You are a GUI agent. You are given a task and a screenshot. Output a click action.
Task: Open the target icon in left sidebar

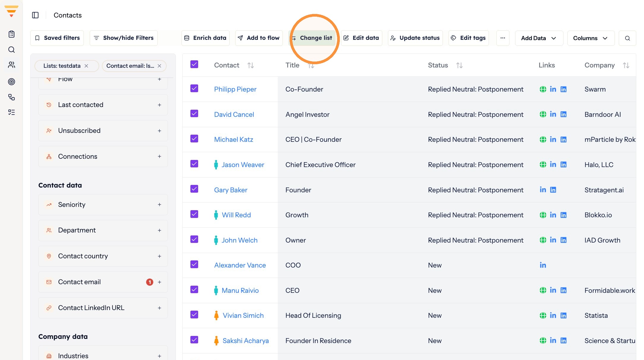12,81
